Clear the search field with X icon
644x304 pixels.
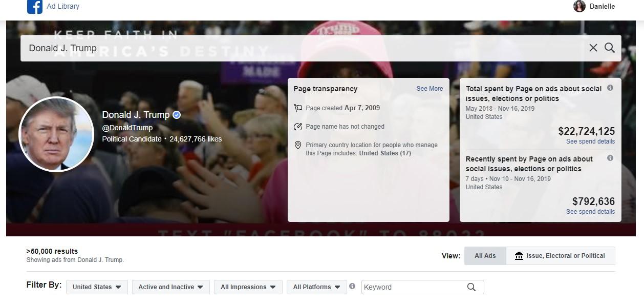(x=593, y=48)
